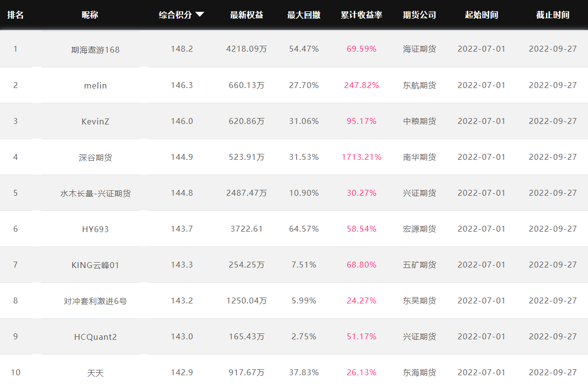Select futures company 中粮期货
The width and height of the screenshot is (588, 389).
[x=419, y=121]
